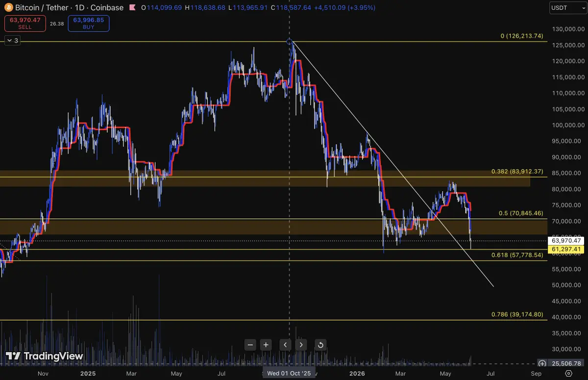Image resolution: width=588 pixels, height=380 pixels.
Task: Click the 50,000.00 price scale label
Action: (567, 285)
